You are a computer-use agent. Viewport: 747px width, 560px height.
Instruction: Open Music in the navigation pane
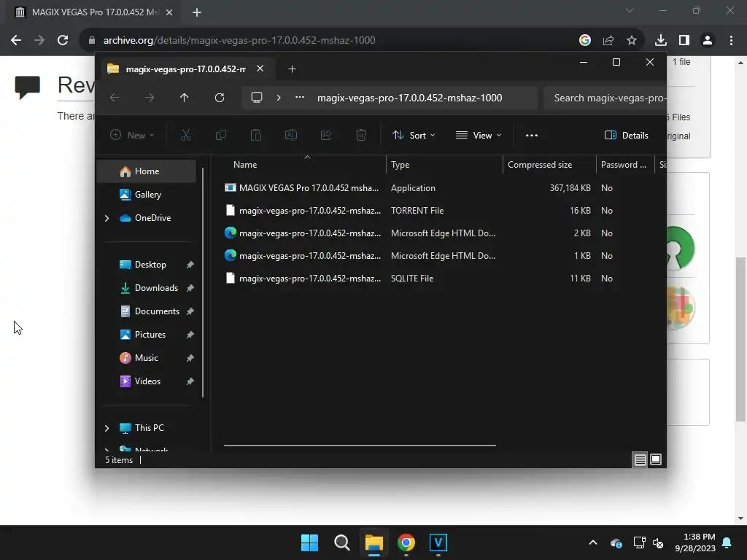(x=146, y=358)
